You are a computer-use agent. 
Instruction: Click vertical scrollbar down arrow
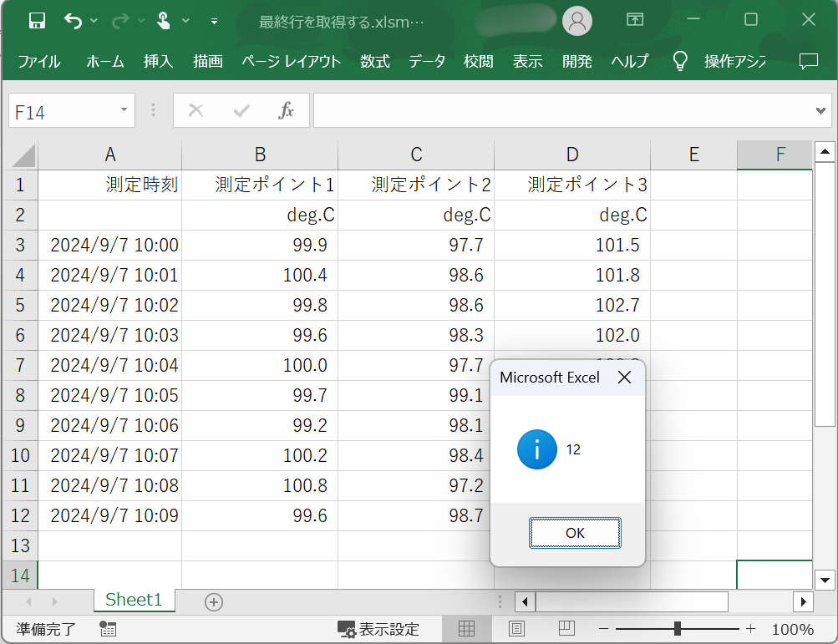[x=825, y=580]
